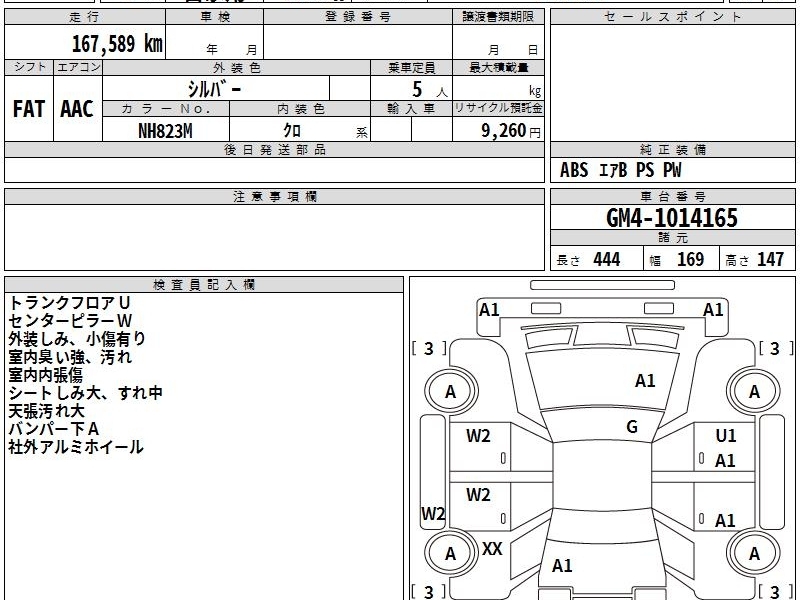Click the 最大積載量 header
This screenshot has height=600, width=800.
498,67
